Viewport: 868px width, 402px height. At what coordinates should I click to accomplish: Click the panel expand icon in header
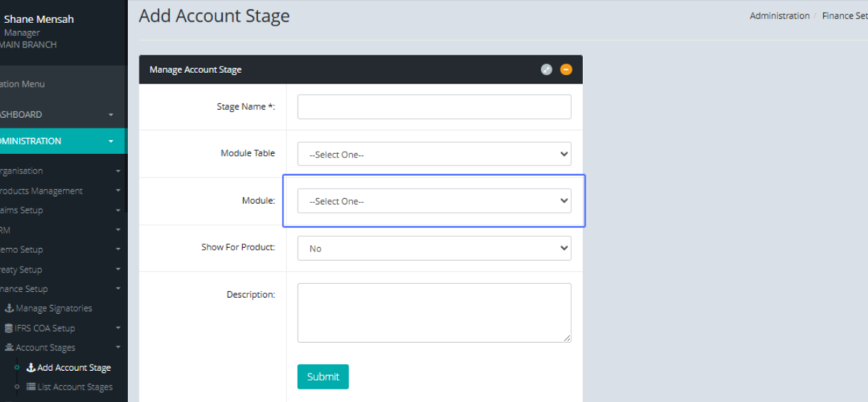[x=546, y=69]
